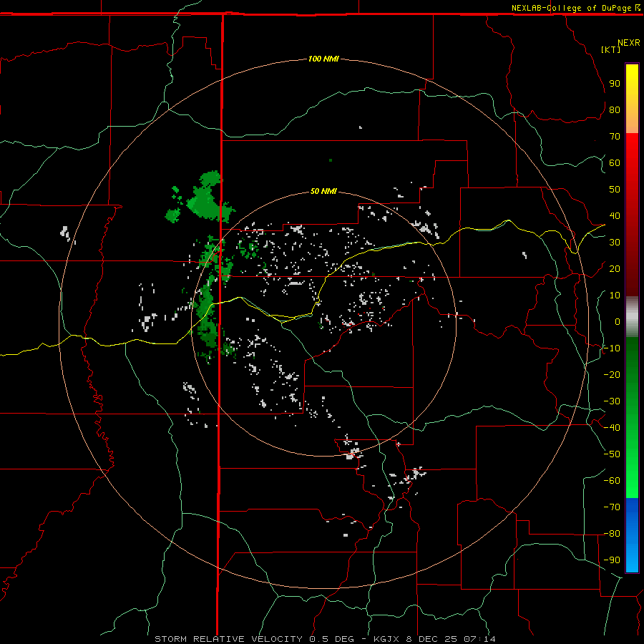Image resolution: width=644 pixels, height=644 pixels.
Task: Select the -90 value on the velocity scale
Action: pos(612,560)
